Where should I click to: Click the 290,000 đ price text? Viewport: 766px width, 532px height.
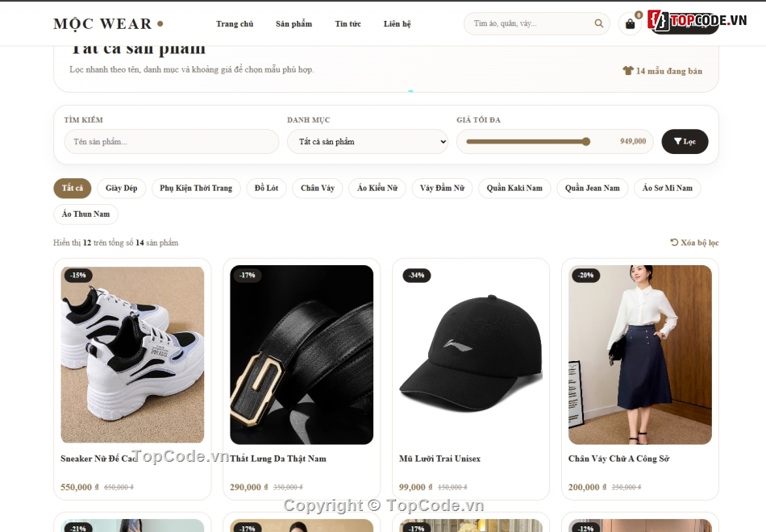pyautogui.click(x=248, y=487)
